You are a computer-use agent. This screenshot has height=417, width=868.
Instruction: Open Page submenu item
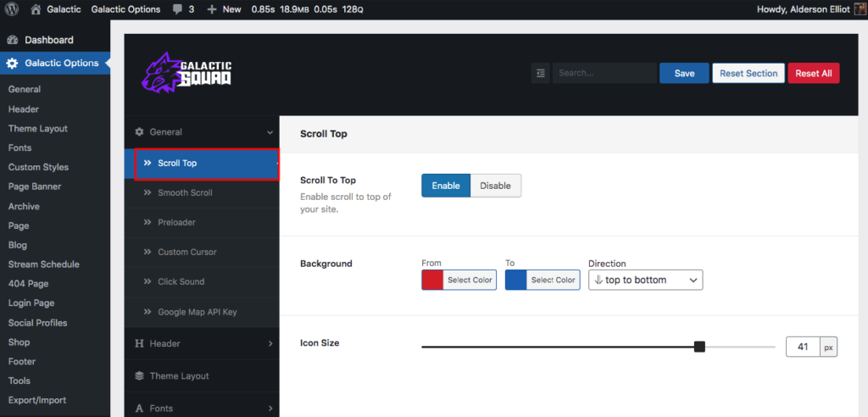click(19, 225)
